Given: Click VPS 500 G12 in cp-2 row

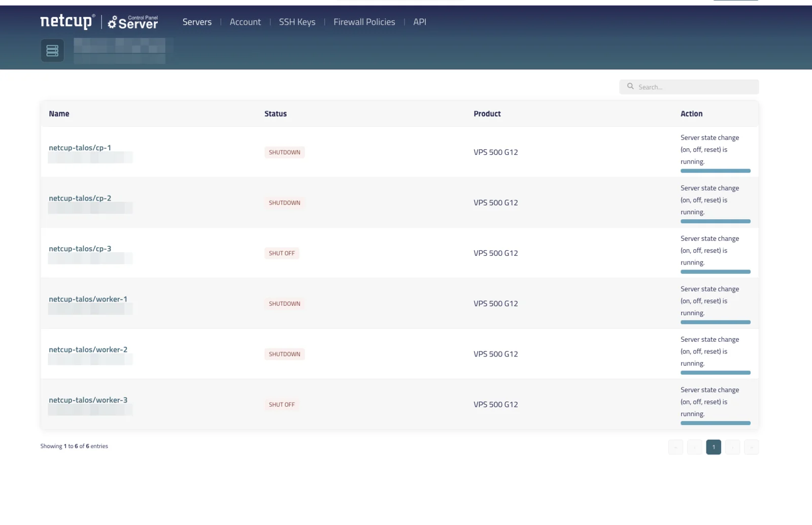Looking at the screenshot, I should coord(496,203).
